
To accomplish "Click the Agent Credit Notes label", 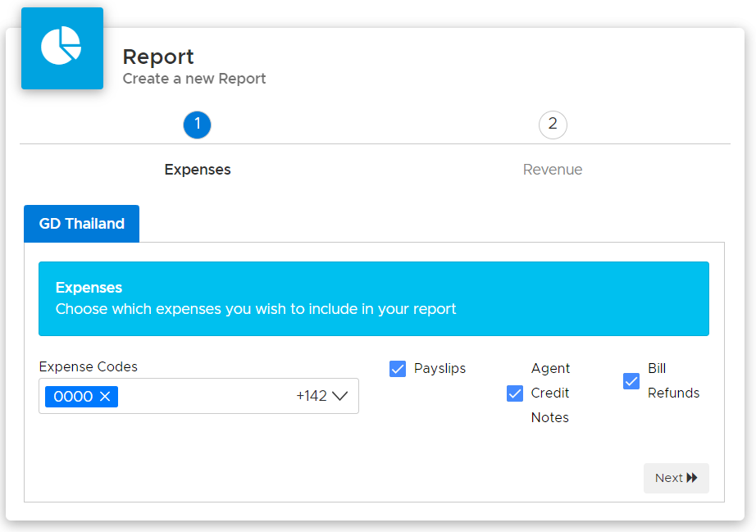I will tap(550, 393).
